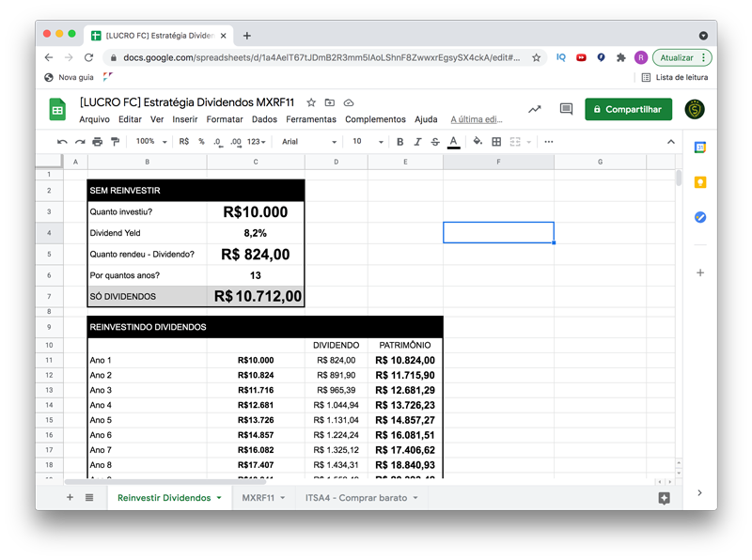Open the Ferramentas menu
Viewport: 752px width, 560px height.
(x=311, y=119)
